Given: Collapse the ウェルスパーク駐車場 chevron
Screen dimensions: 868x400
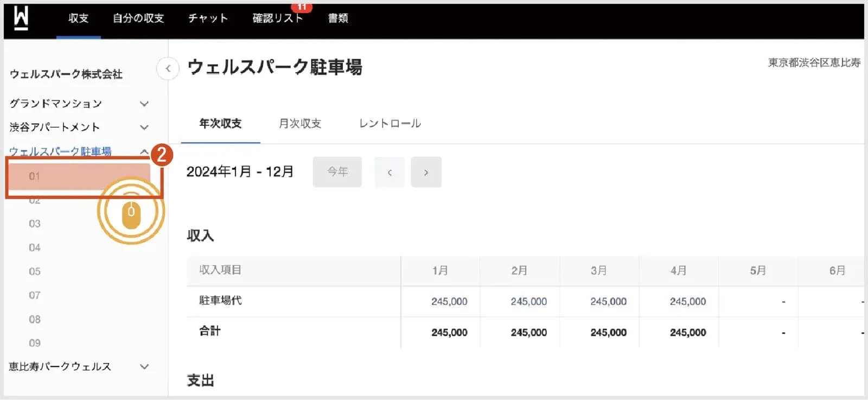Looking at the screenshot, I should (x=144, y=151).
